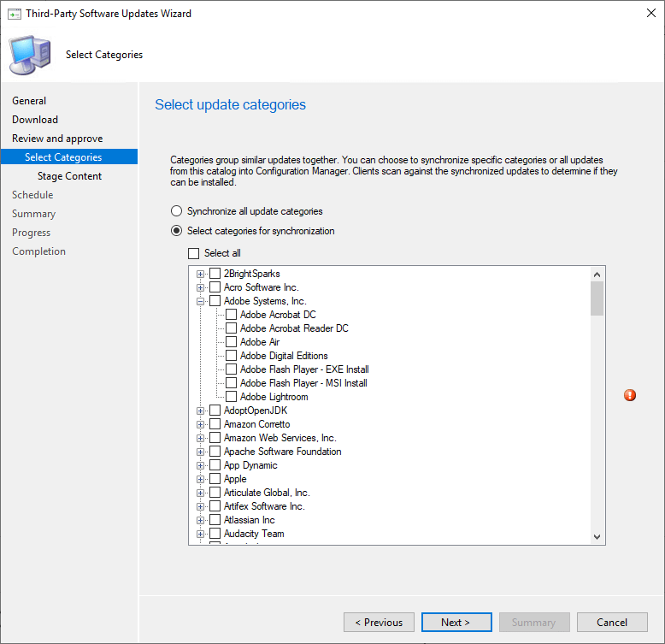
Task: Close the wizard window
Action: (x=651, y=13)
